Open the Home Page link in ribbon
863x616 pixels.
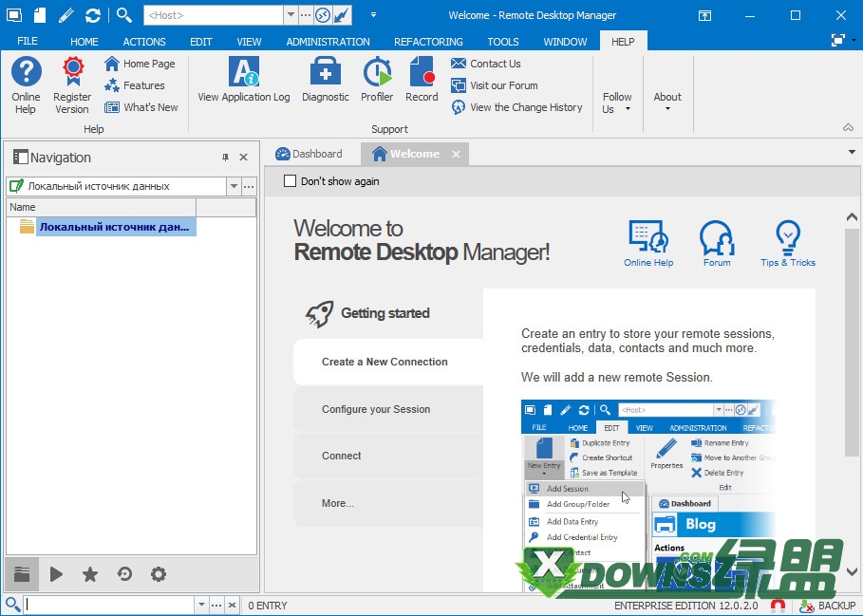point(140,64)
